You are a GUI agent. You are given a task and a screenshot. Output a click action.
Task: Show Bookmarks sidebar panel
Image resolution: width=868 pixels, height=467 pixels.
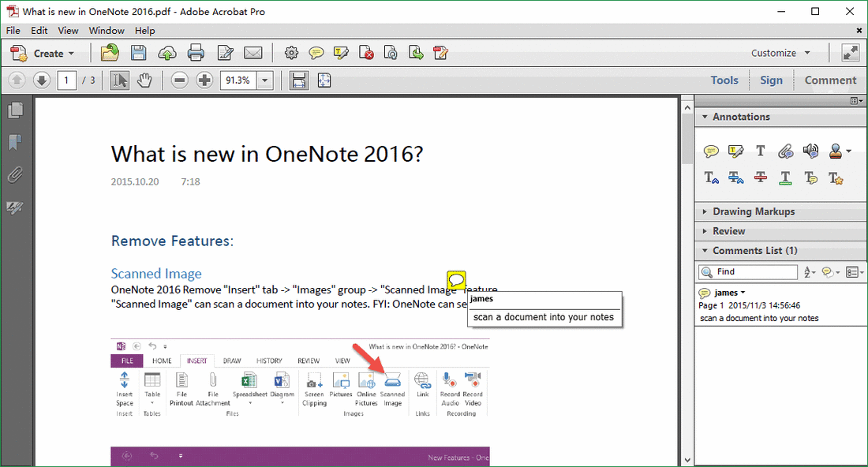[x=15, y=143]
